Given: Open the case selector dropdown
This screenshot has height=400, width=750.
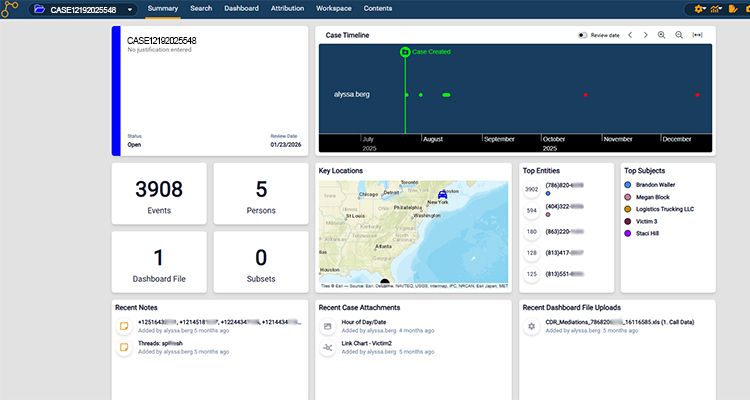Looking at the screenshot, I should point(130,9).
